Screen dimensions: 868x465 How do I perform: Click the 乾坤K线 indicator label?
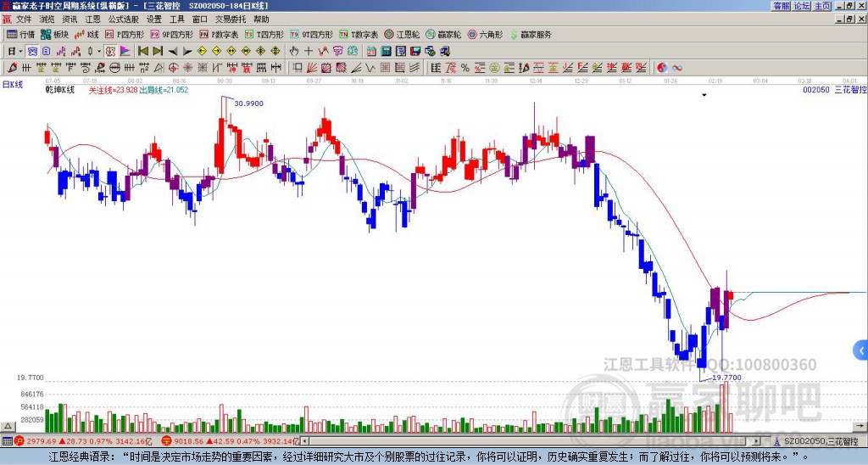click(x=60, y=90)
